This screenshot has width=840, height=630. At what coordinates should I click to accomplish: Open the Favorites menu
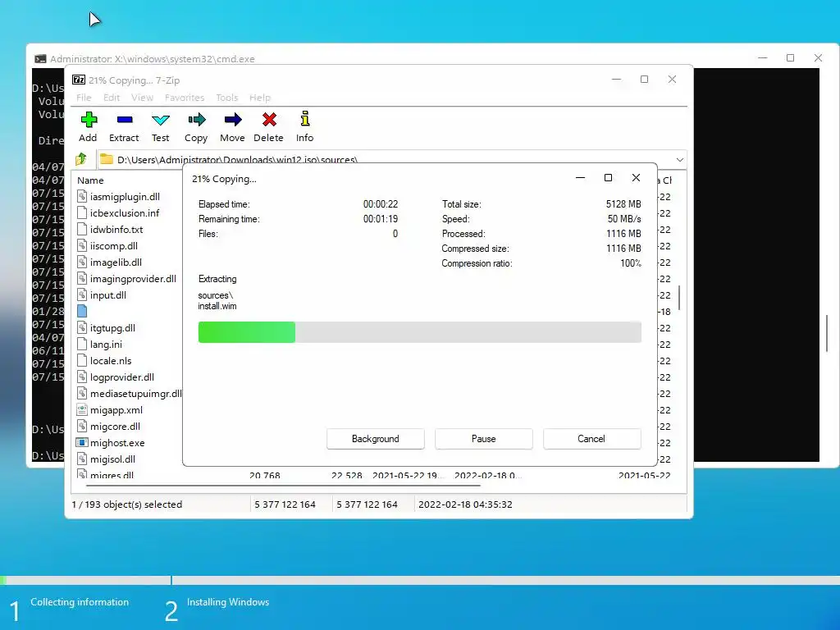185,98
